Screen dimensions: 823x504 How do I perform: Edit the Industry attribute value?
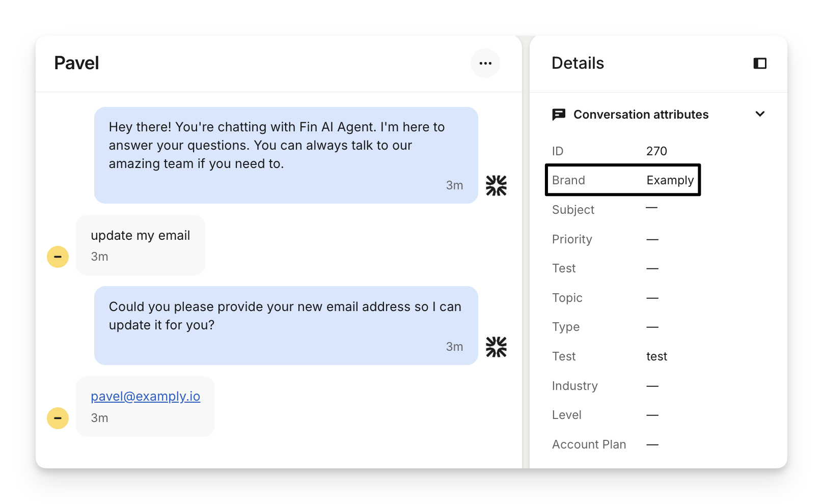click(x=652, y=386)
